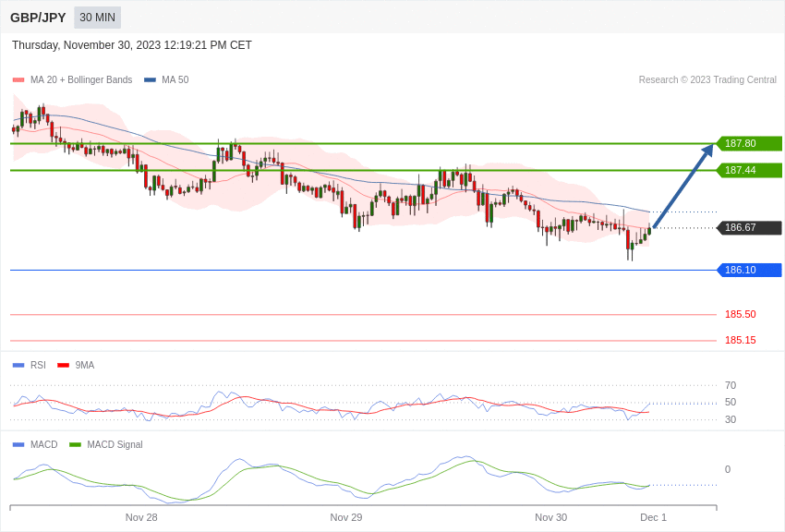This screenshot has height=532, width=785.
Task: Click the black 186.67 current price tag
Action: pos(749,227)
